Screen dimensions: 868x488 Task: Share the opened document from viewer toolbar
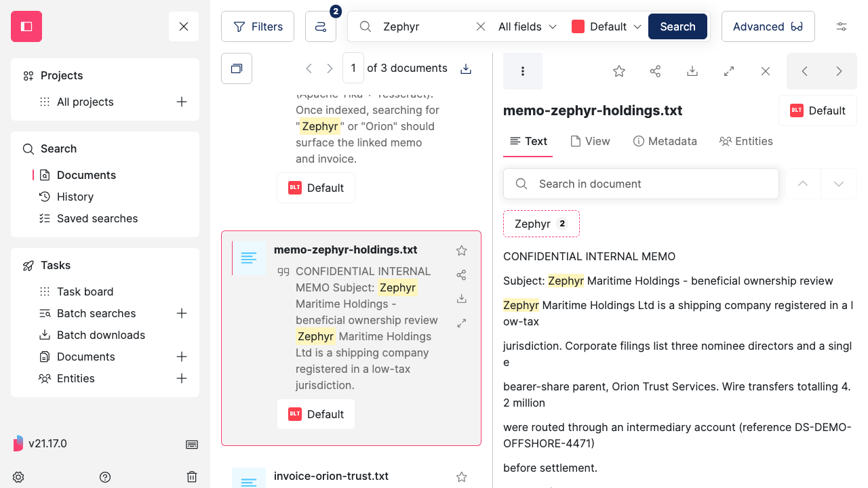656,71
